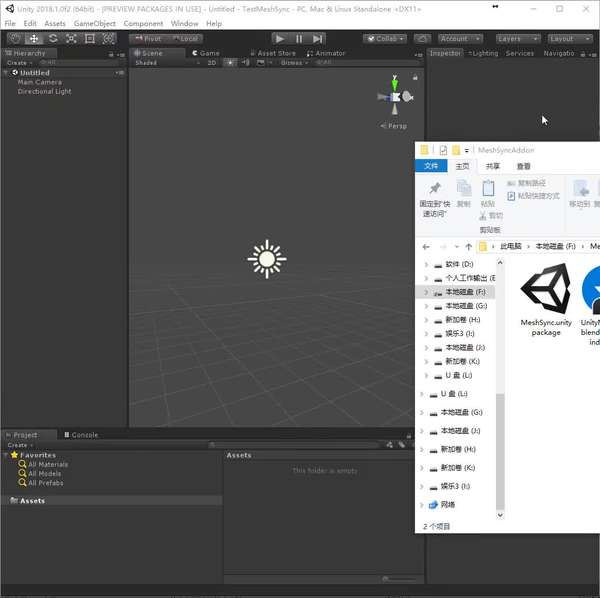Open the Account dropdown
This screenshot has height=598, width=600.
(460, 39)
